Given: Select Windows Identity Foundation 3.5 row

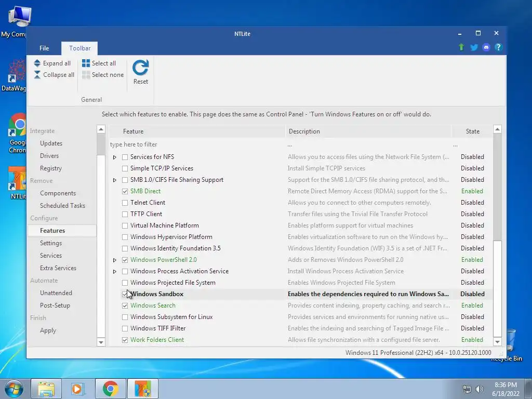Looking at the screenshot, I should tap(301, 248).
